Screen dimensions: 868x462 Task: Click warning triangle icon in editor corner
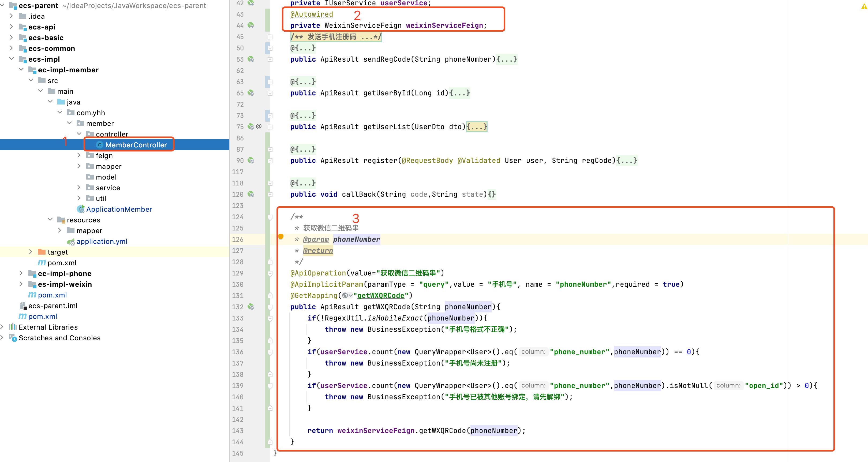coord(864,6)
